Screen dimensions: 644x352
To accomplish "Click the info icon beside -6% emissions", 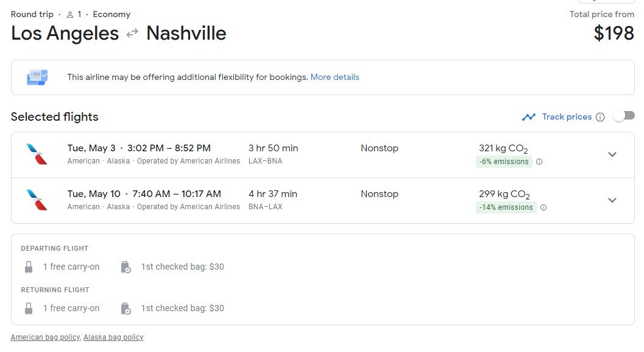I will click(x=540, y=162).
